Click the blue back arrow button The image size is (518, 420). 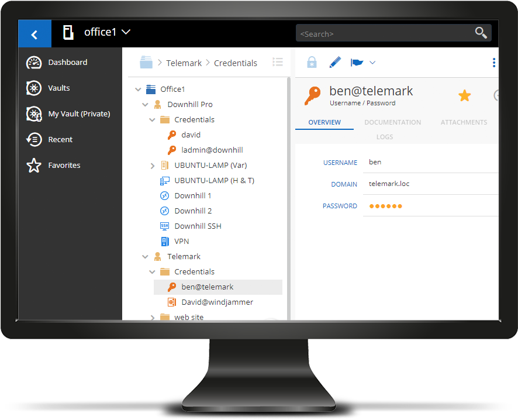[x=34, y=34]
